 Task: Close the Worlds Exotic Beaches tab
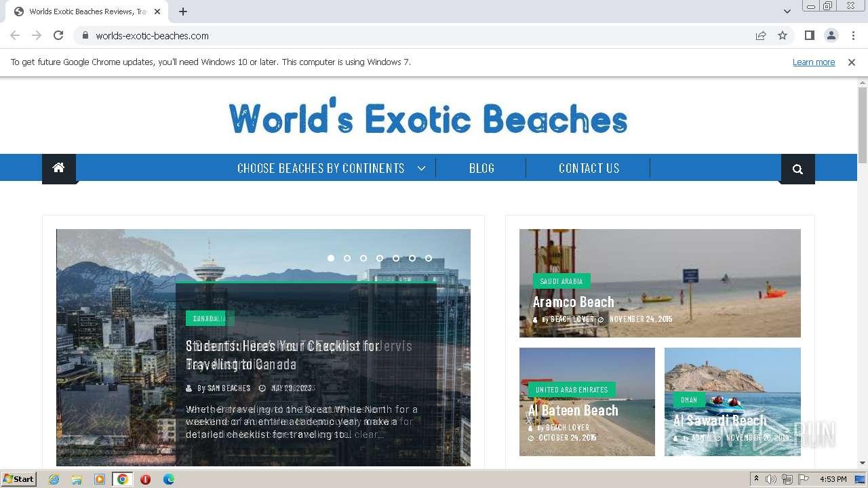157,12
